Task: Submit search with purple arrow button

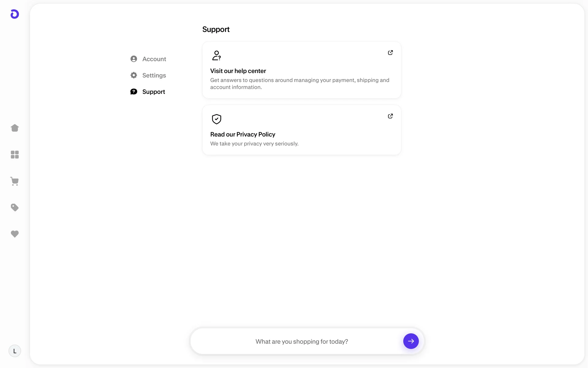Action: coord(411,341)
